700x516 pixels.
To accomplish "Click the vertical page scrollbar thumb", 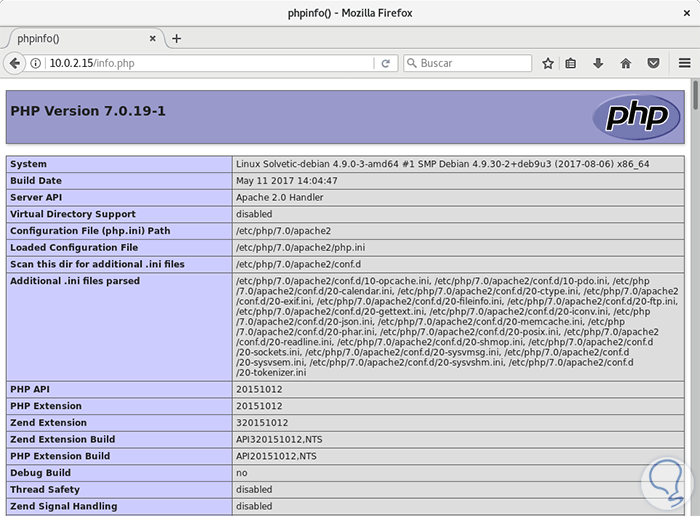I will tap(695, 95).
